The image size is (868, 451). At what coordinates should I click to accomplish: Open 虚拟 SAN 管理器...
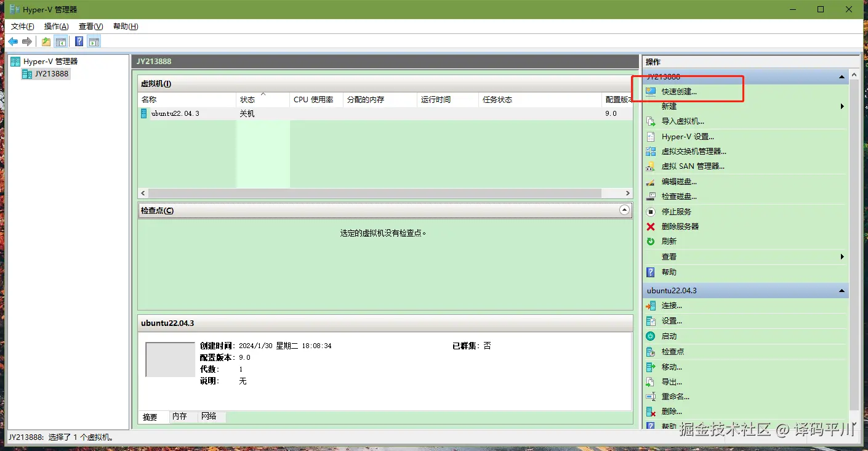(x=693, y=166)
